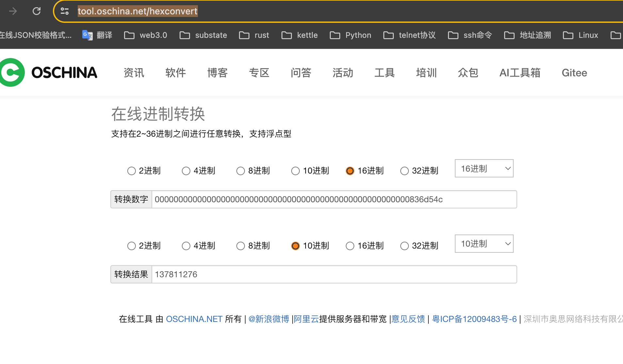The height and width of the screenshot is (364, 623).
Task: Open 资讯 in the navigation menu
Action: pos(134,73)
